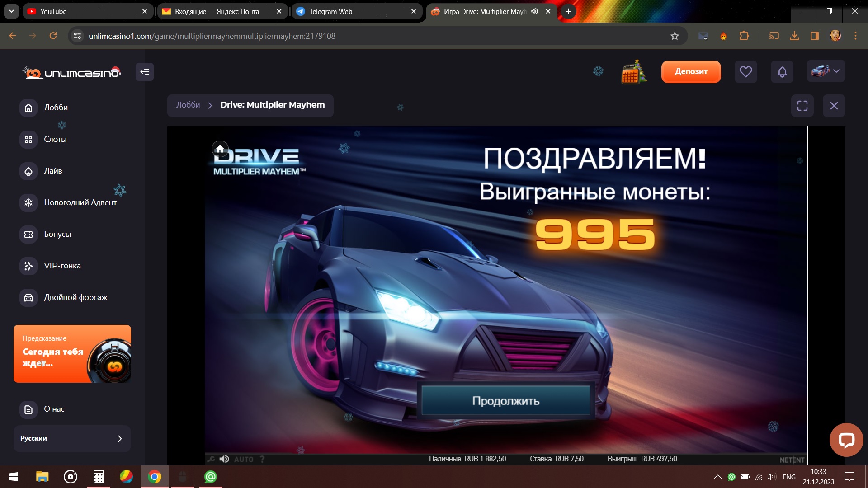Image resolution: width=868 pixels, height=488 pixels.
Task: Toggle AUTO play in the game bar
Action: (x=244, y=459)
